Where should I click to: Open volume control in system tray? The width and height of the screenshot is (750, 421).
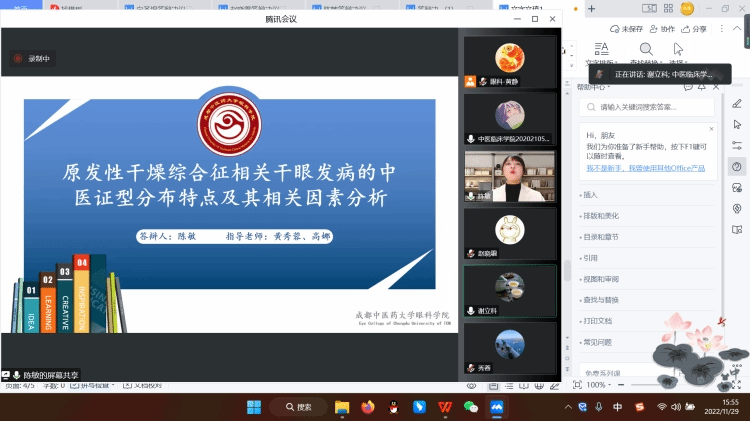(x=675, y=407)
